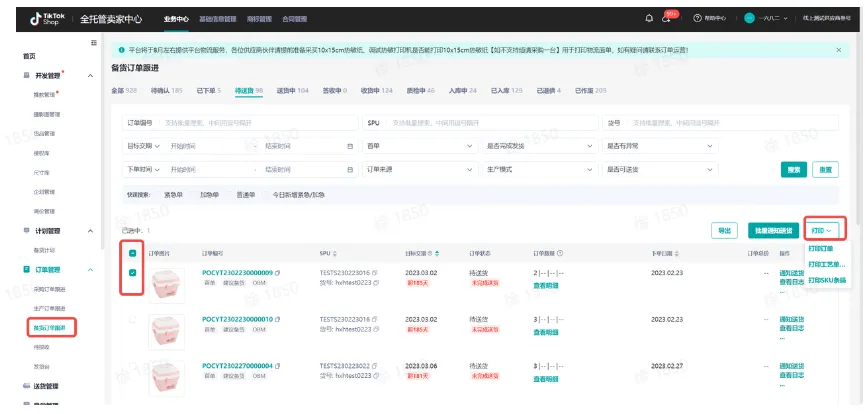The height and width of the screenshot is (414, 865).
Task: Click calendar icon in 下单时间 date range
Action: (x=350, y=169)
